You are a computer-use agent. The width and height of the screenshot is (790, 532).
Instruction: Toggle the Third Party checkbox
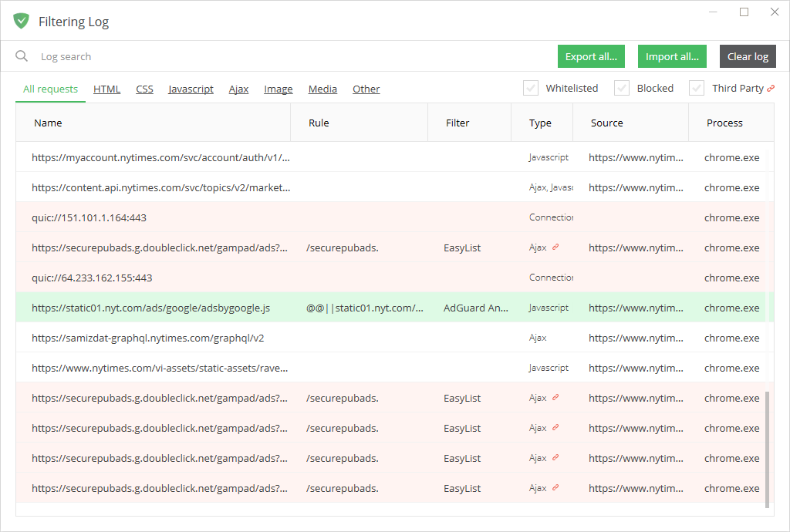[x=697, y=88]
